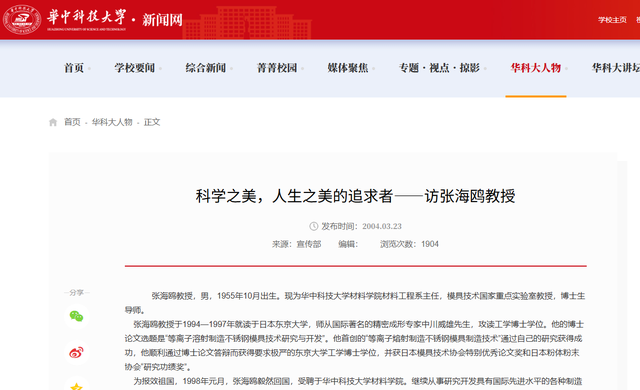
Task: Go to 学校主页 link in header
Action: tap(612, 20)
